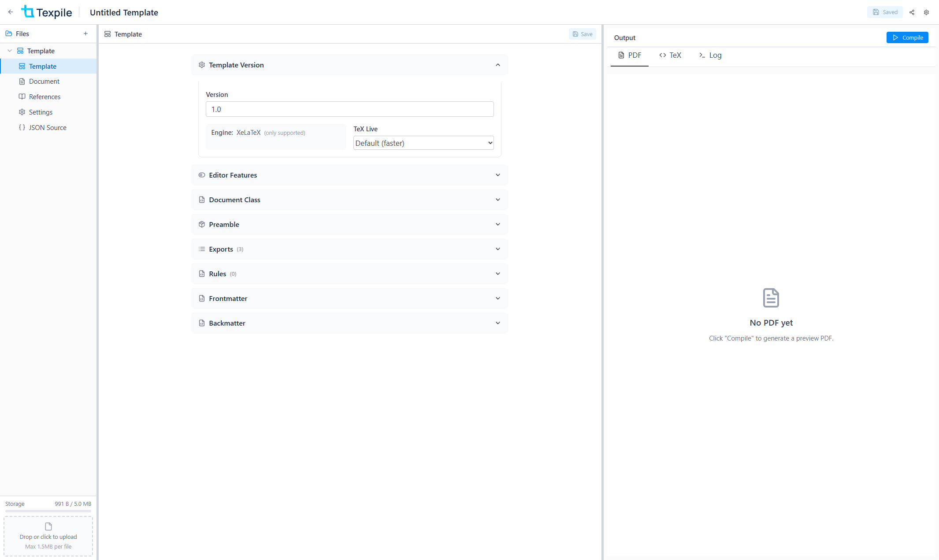
Task: Collapse the Template tree in the sidebar
Action: click(10, 51)
